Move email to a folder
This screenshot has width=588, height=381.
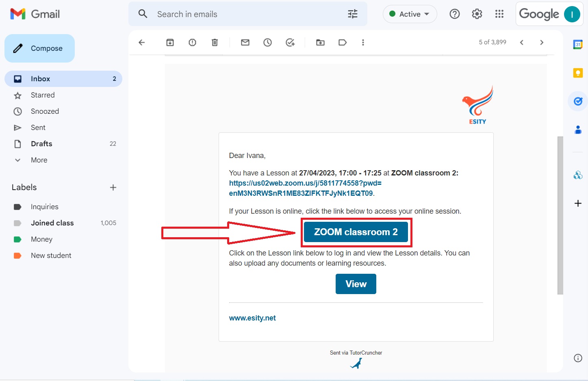321,42
